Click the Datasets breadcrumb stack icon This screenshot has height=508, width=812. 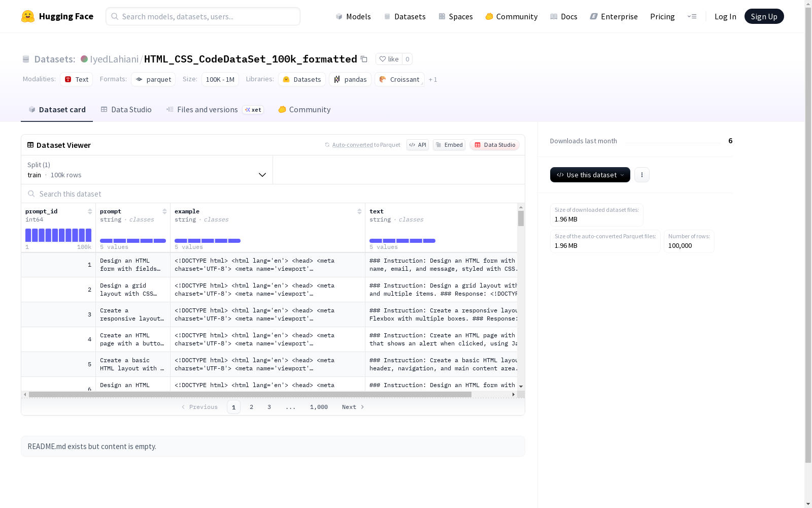[26, 59]
